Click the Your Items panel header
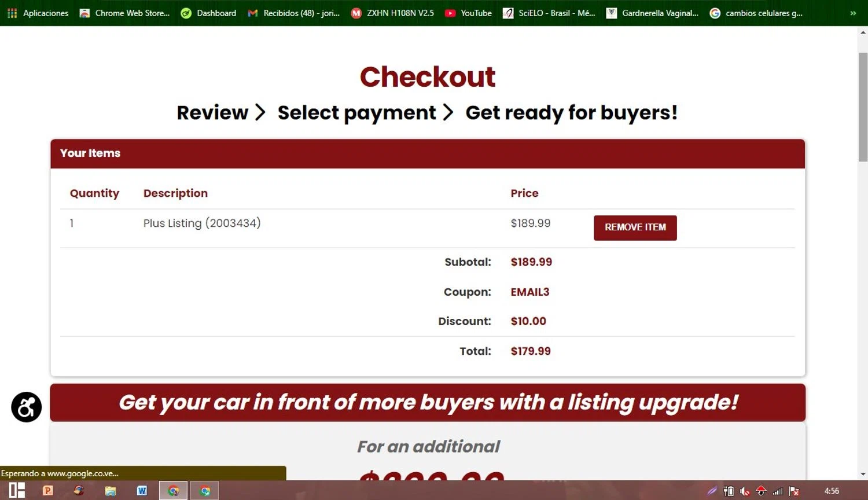 428,153
